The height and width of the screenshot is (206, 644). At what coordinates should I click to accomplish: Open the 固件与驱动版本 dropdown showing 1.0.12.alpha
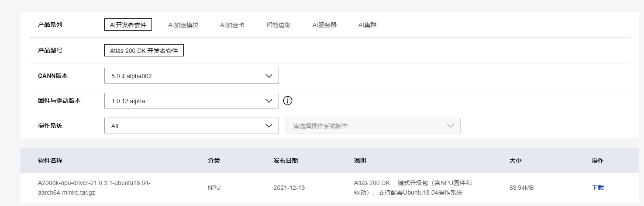tap(192, 101)
